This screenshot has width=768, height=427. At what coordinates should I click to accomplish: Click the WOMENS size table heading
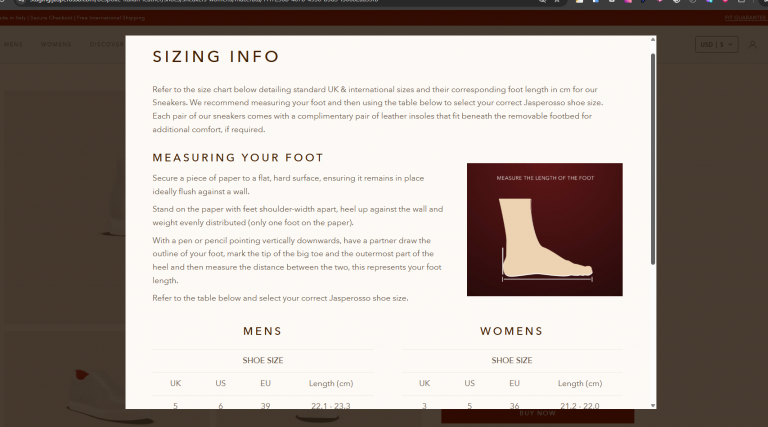click(x=512, y=332)
